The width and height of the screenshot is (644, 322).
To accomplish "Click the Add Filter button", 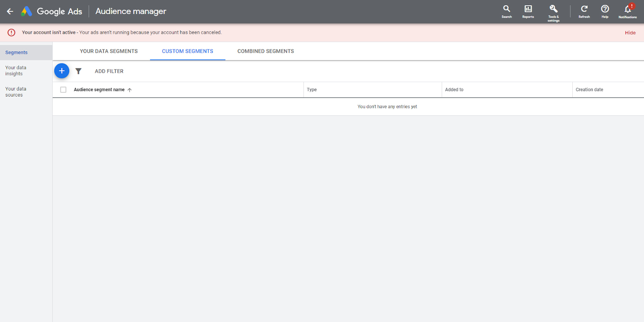I will (109, 71).
